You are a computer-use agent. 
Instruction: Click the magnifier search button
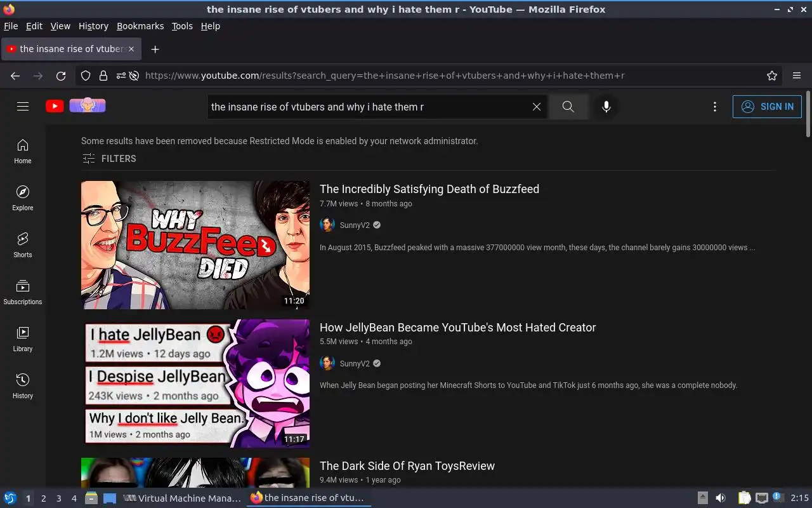coord(568,107)
